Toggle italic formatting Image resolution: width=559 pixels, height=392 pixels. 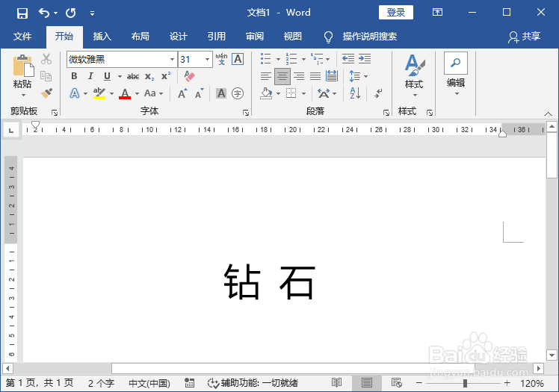coord(90,76)
